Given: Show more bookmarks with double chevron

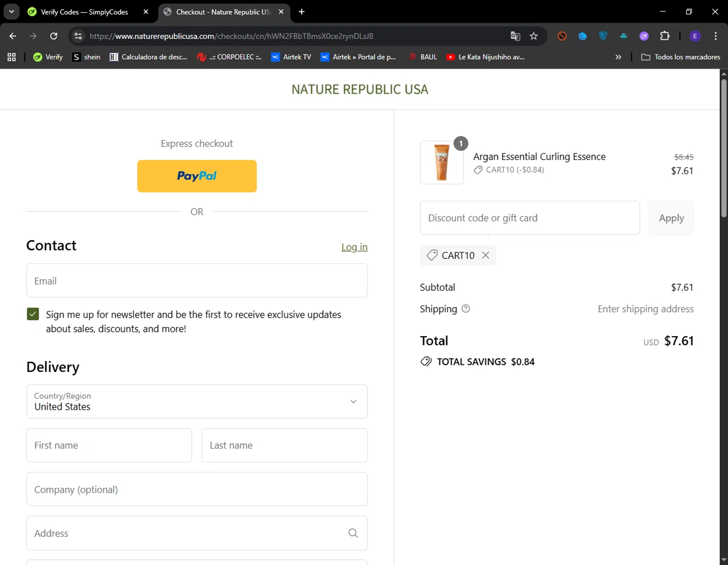Looking at the screenshot, I should pyautogui.click(x=618, y=57).
